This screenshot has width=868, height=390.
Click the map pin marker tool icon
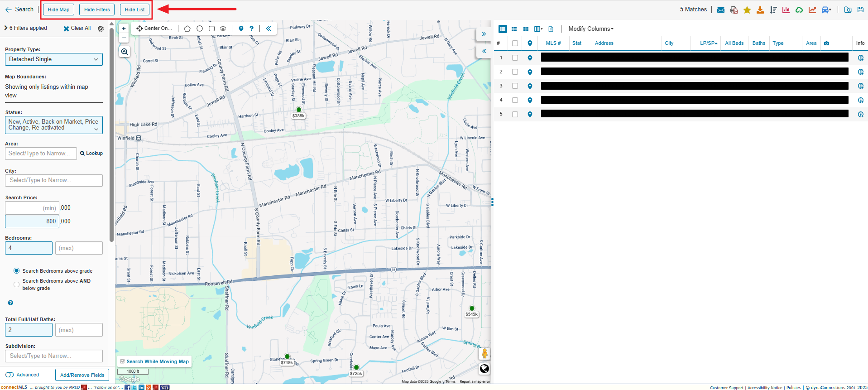tap(241, 29)
